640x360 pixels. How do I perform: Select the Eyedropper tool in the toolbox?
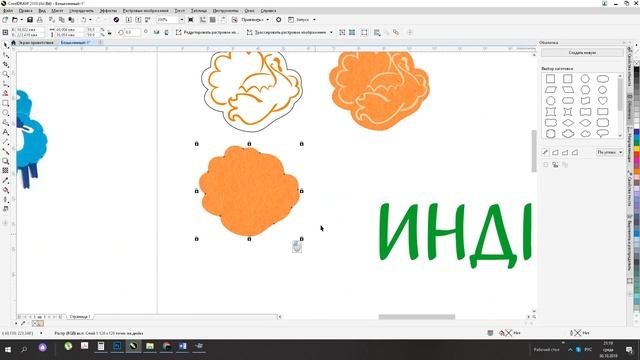(x=5, y=180)
